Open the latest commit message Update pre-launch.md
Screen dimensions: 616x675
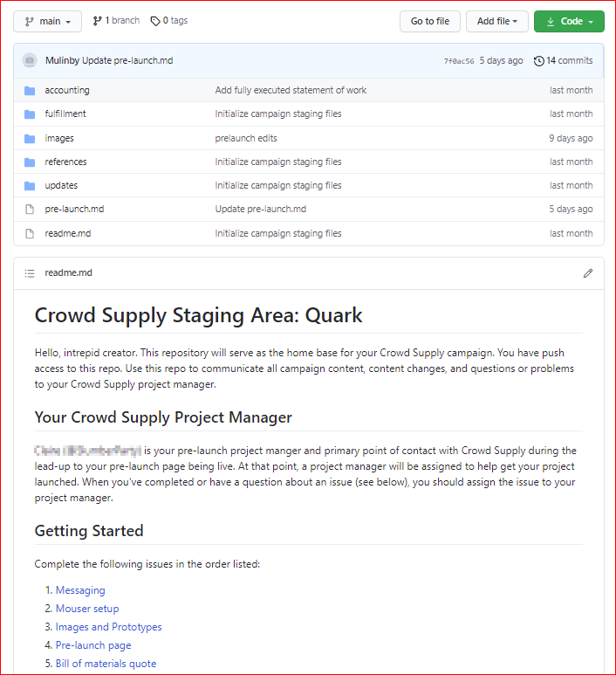pos(127,60)
